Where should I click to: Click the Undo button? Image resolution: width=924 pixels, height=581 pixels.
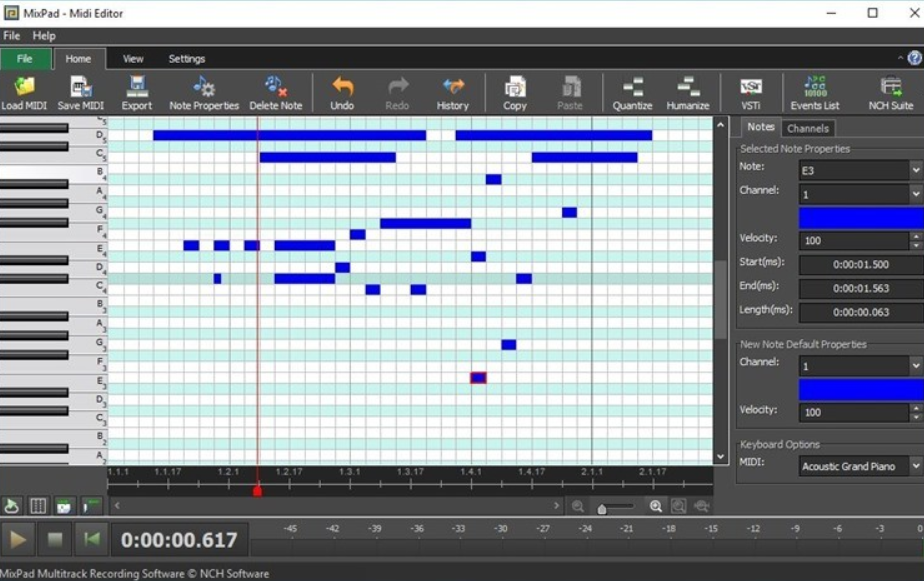coord(341,92)
